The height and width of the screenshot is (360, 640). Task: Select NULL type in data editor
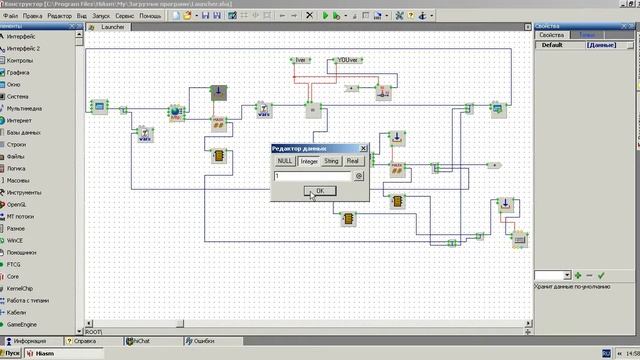click(x=284, y=161)
